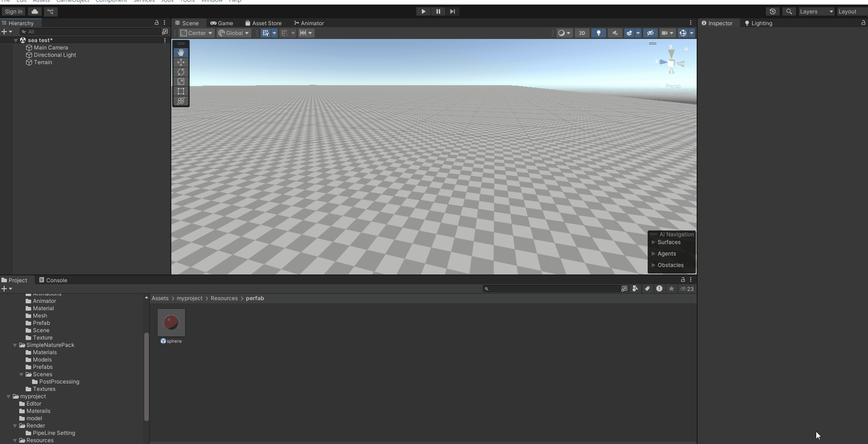
Task: Open the Center pivot dropdown
Action: (x=196, y=33)
